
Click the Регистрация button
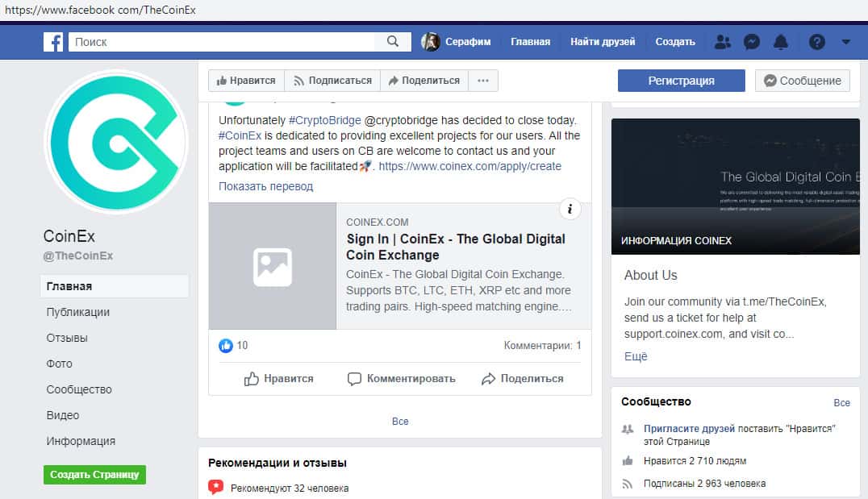point(682,81)
